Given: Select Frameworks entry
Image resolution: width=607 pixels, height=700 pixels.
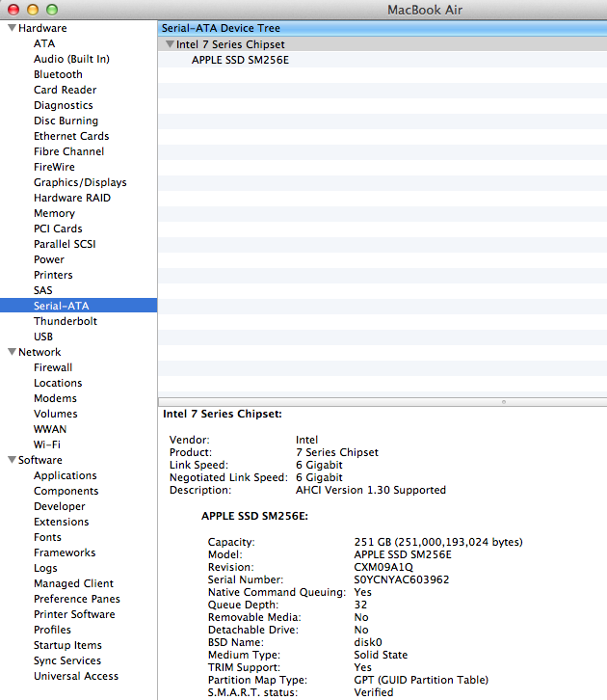Looking at the screenshot, I should click(65, 552).
